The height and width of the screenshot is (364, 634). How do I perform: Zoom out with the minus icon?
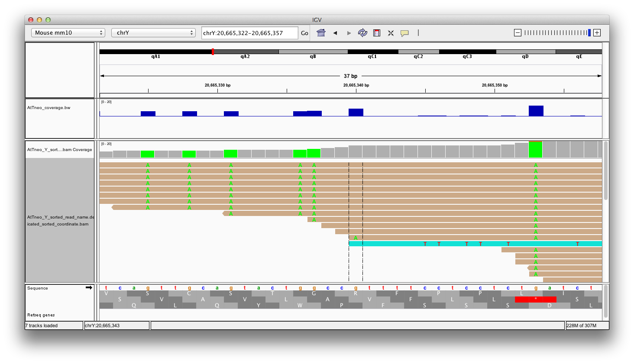pos(518,33)
